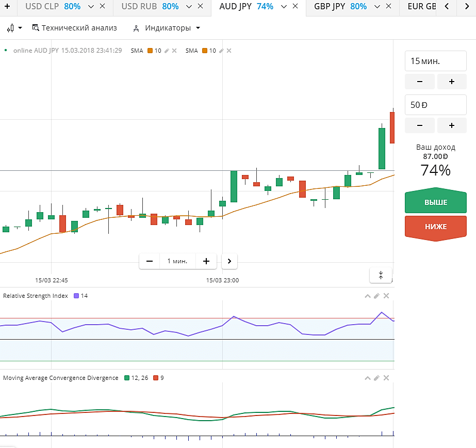
Task: Zoom out the chart timeframe below 1 мин.
Action: coord(150,261)
